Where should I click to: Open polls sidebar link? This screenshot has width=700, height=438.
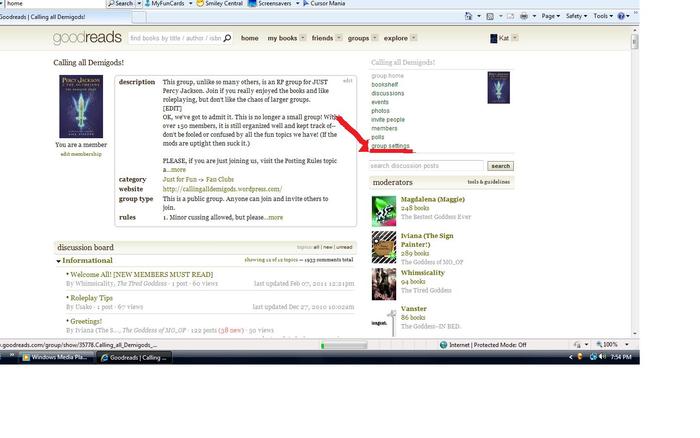point(378,137)
